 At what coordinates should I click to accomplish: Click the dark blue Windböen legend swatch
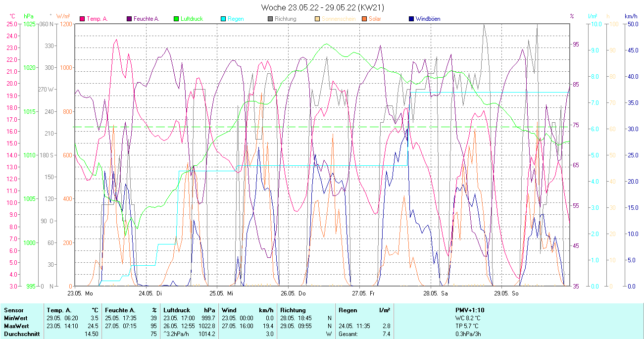tap(411, 19)
